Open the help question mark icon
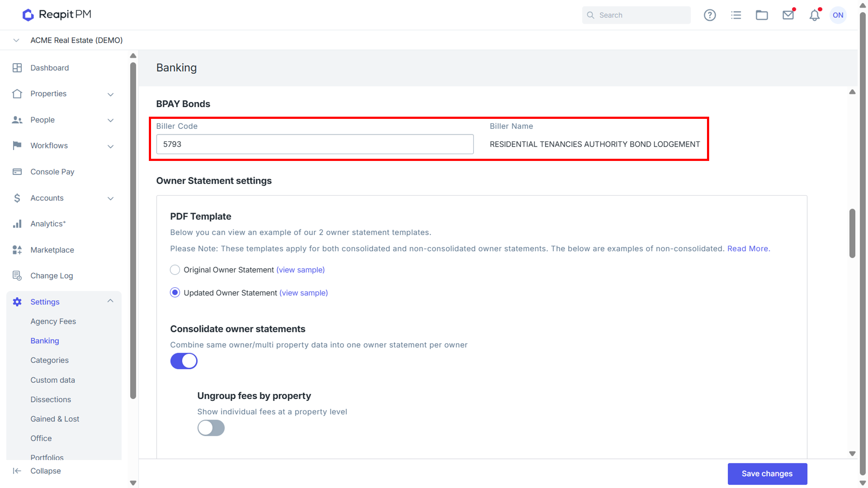 (710, 15)
